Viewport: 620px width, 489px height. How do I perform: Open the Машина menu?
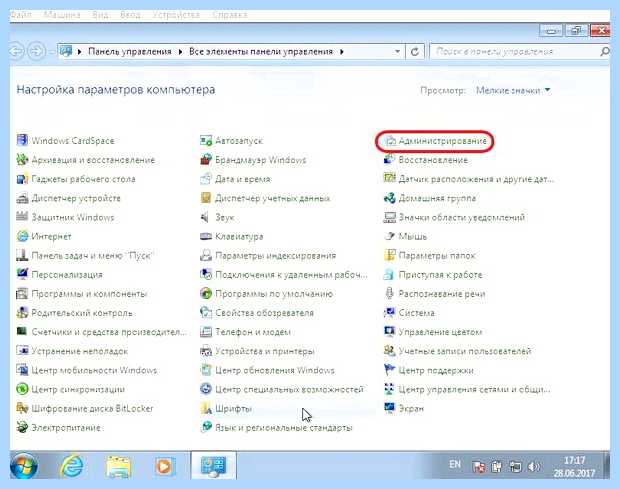click(62, 15)
